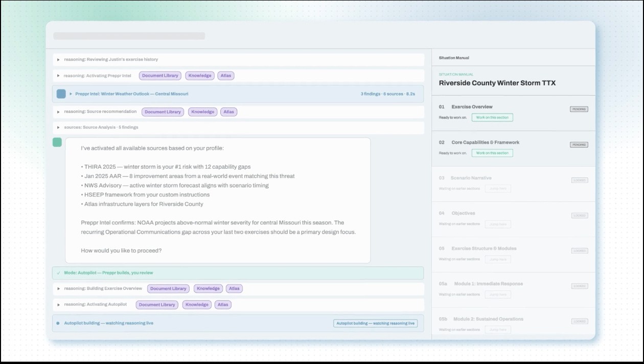Click Knowledge tag in Source recommendation row
This screenshot has height=364, width=644.
coord(203,112)
